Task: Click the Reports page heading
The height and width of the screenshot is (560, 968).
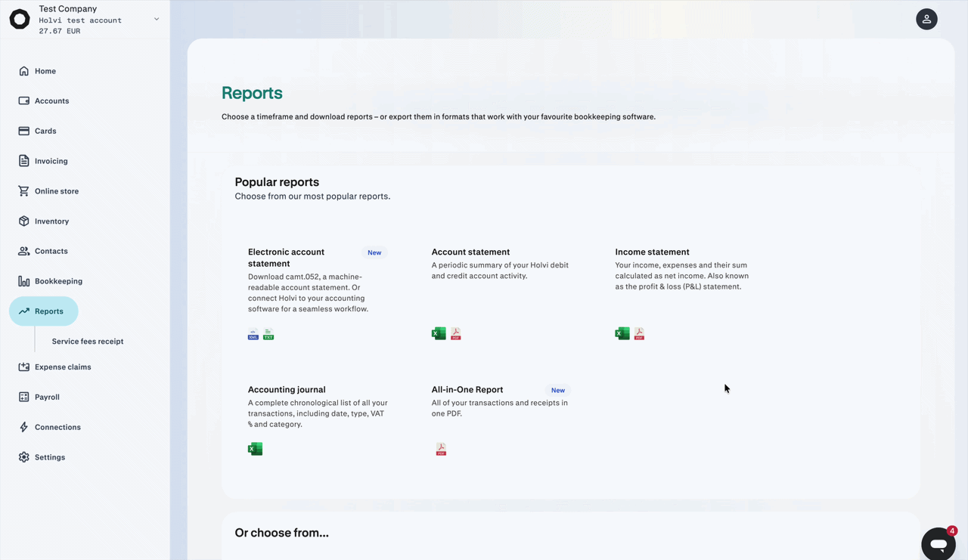Action: pos(252,93)
